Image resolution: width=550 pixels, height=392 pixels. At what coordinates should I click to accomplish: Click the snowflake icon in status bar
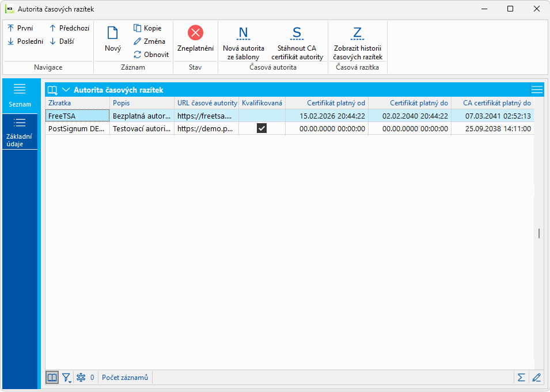pos(81,377)
